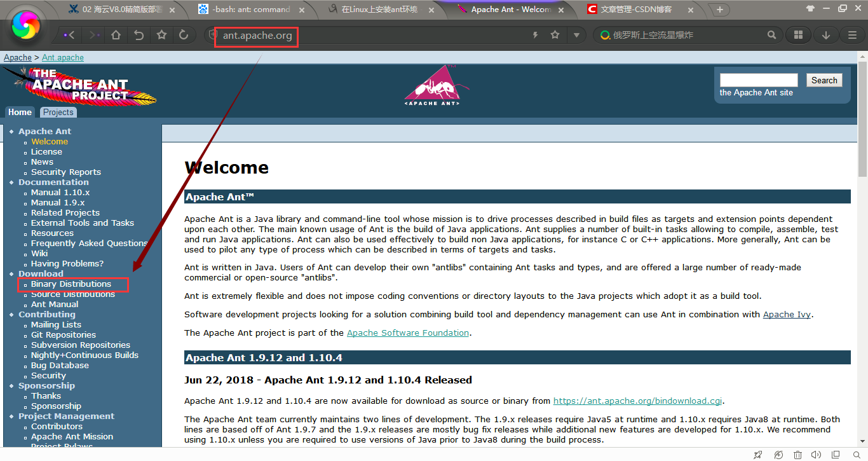Screen dimensions: 868x461
Task: Open Apache Ant Mission sidebar link
Action: [72, 437]
